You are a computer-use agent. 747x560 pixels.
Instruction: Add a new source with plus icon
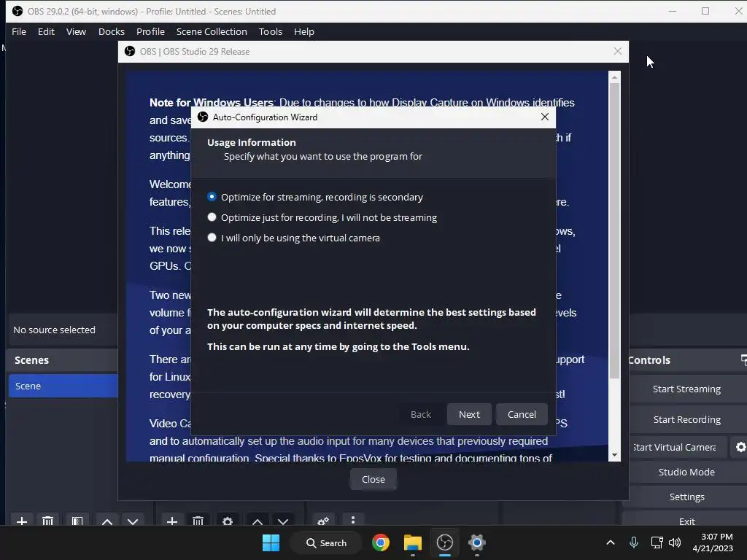coord(172,521)
